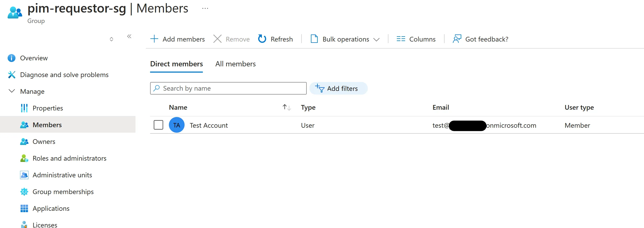
Task: Open the Applications grid icon
Action: (x=24, y=208)
